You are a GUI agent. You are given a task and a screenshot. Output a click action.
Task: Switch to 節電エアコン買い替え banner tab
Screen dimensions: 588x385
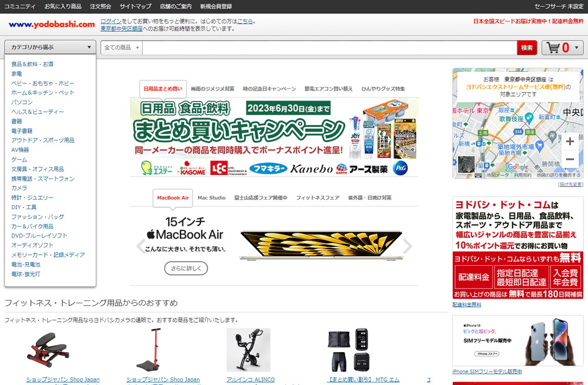pos(329,89)
